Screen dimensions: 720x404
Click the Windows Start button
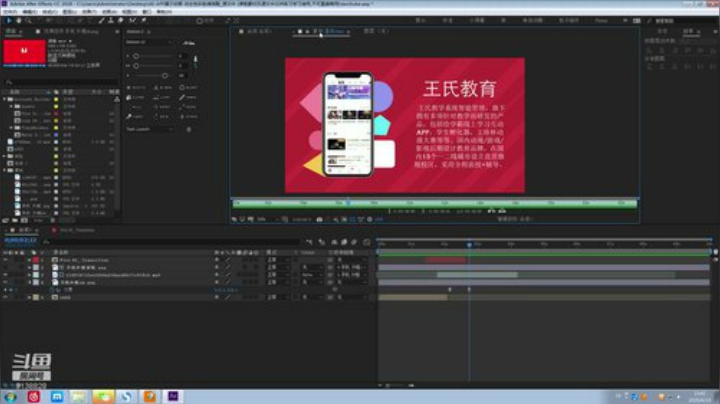tap(10, 396)
